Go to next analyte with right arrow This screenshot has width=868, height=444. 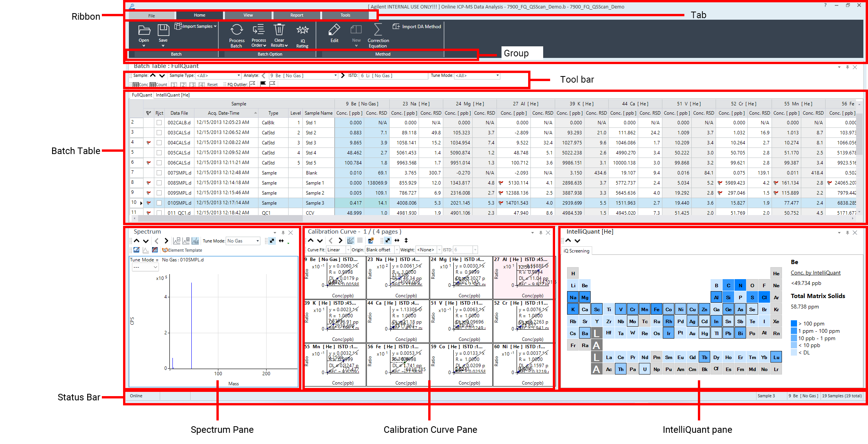[x=343, y=76]
